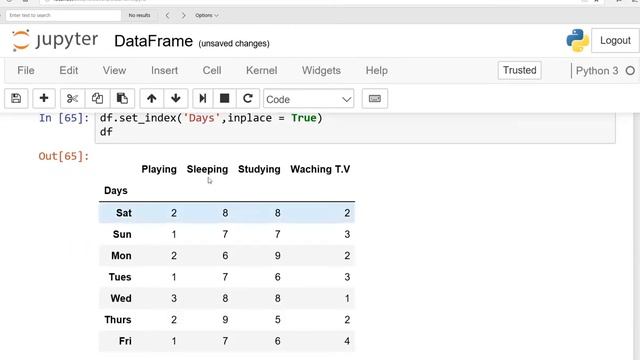Click Sleeping value 9 in Thurs row
The width and height of the screenshot is (640, 360).
coord(225,320)
